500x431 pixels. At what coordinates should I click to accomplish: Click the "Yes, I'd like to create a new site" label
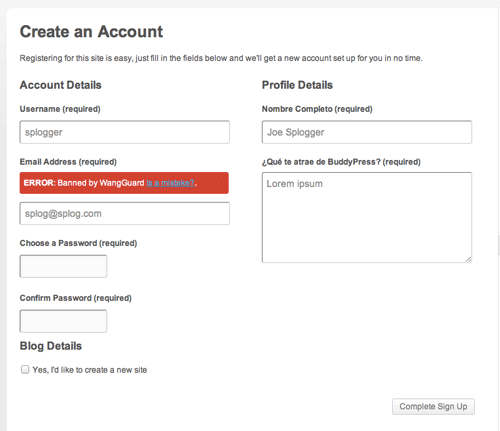[90, 370]
